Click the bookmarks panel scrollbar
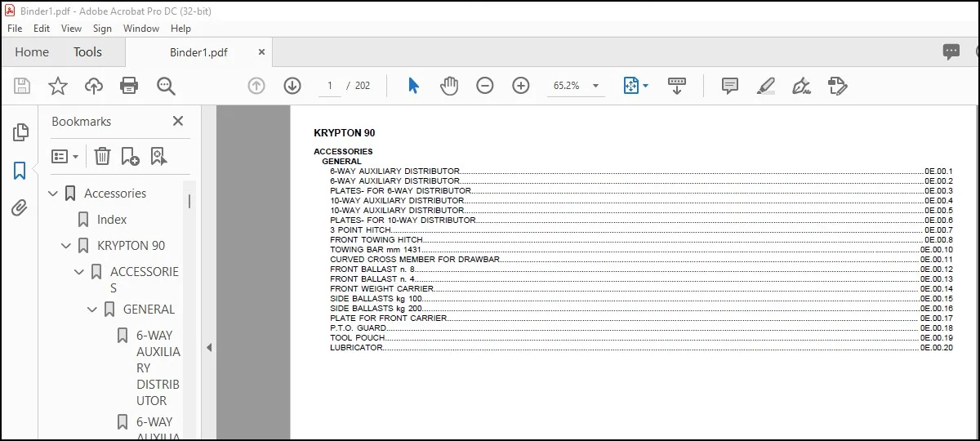 [x=190, y=201]
